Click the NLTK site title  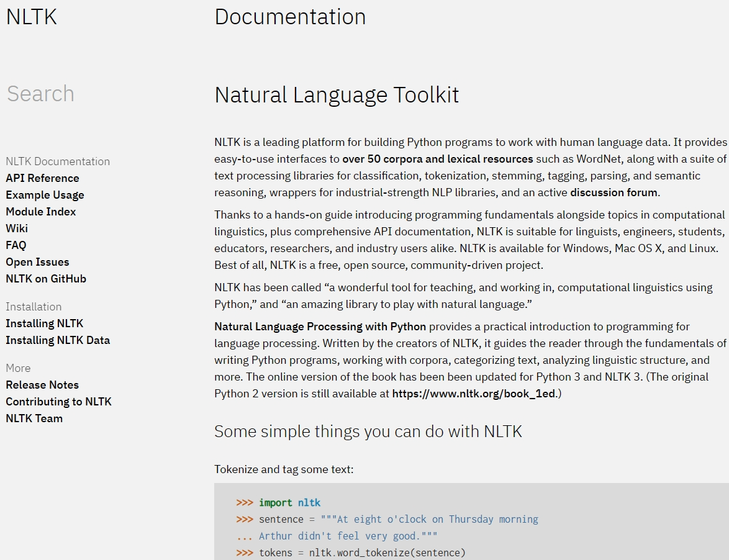click(x=32, y=17)
